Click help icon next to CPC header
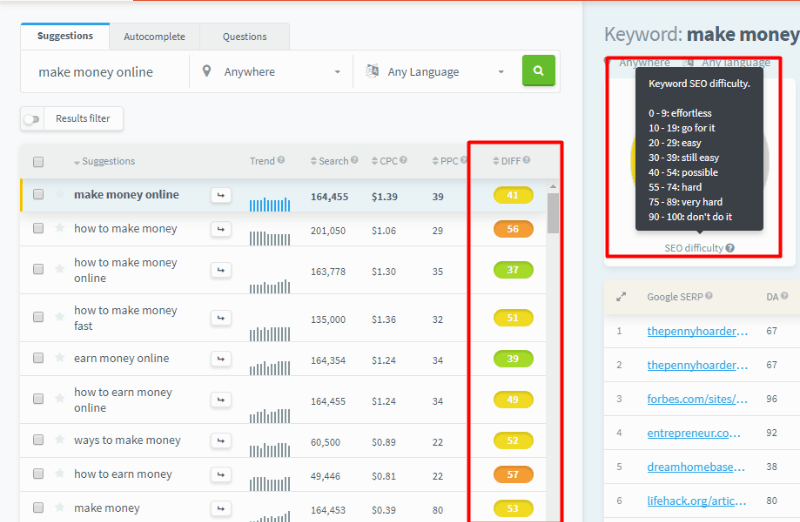Image resolution: width=800 pixels, height=522 pixels. tap(404, 160)
